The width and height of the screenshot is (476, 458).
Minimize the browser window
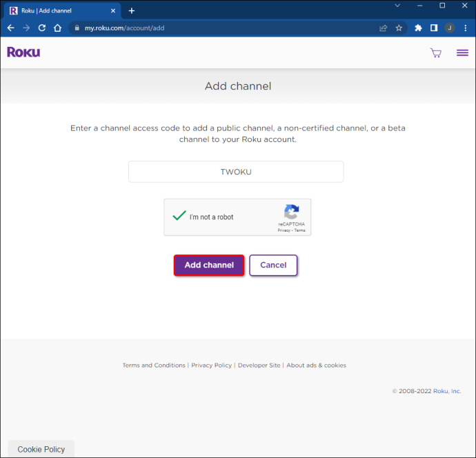420,6
